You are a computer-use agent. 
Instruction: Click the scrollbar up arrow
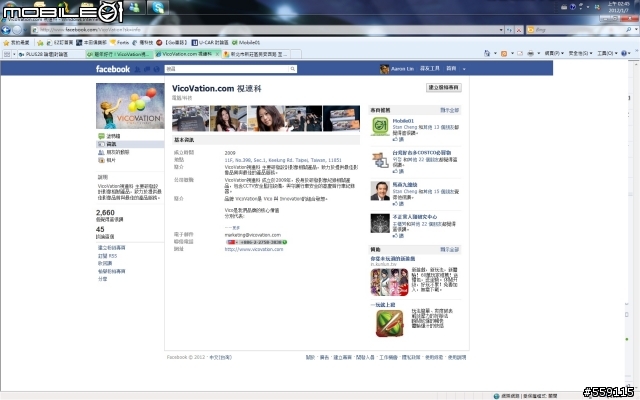[636, 63]
